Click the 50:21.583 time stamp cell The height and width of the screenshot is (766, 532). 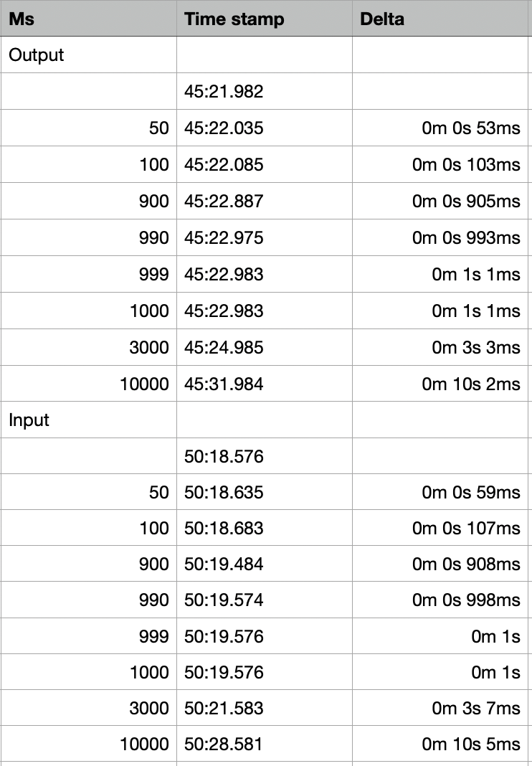(x=265, y=708)
